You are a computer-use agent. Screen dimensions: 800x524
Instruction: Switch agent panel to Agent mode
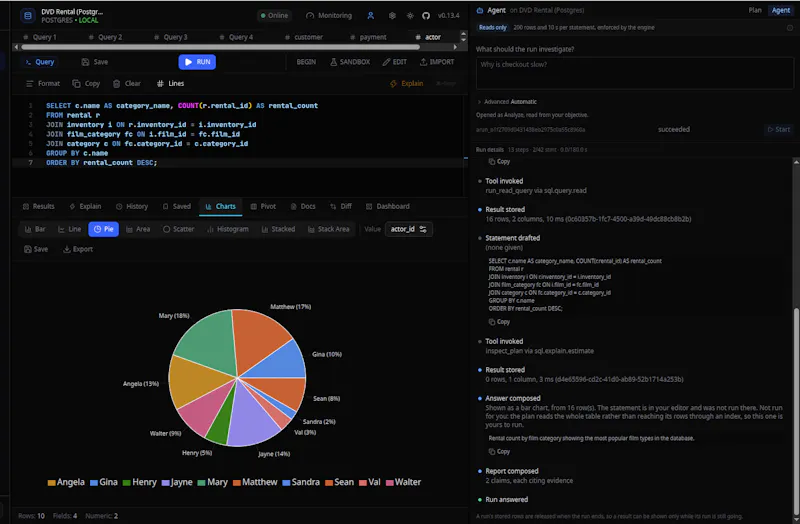(781, 10)
